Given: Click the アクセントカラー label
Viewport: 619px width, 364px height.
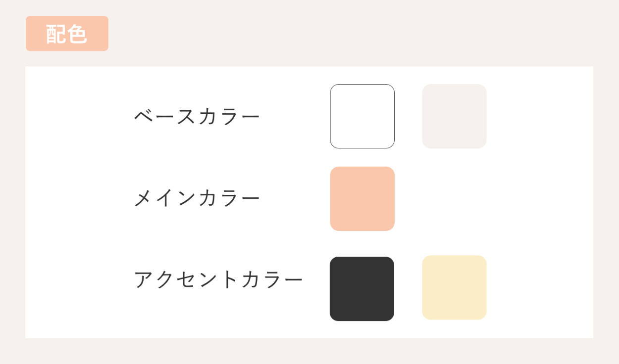Looking at the screenshot, I should click(x=218, y=280).
